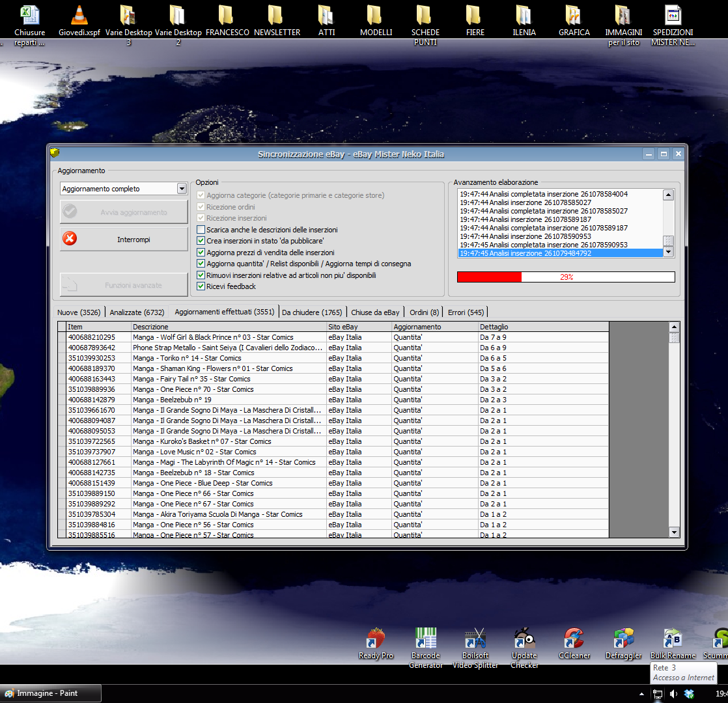
Task: Sort table by the 'Descrizione' column header
Action: 229,327
